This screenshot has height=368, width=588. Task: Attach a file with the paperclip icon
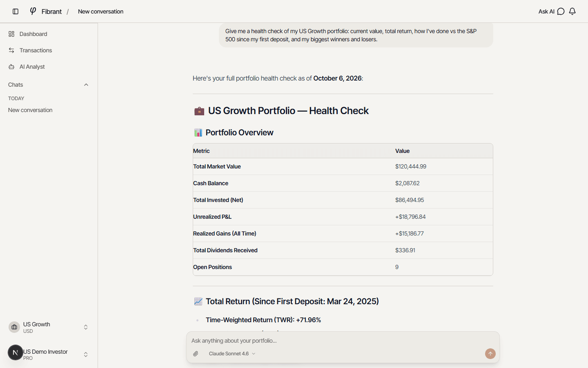(196, 354)
